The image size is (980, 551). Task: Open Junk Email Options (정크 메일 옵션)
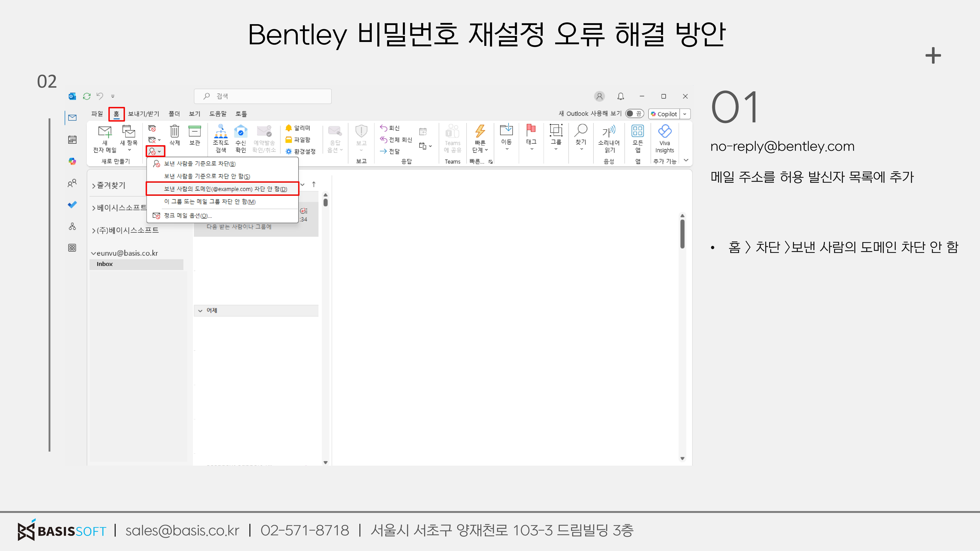click(x=188, y=216)
